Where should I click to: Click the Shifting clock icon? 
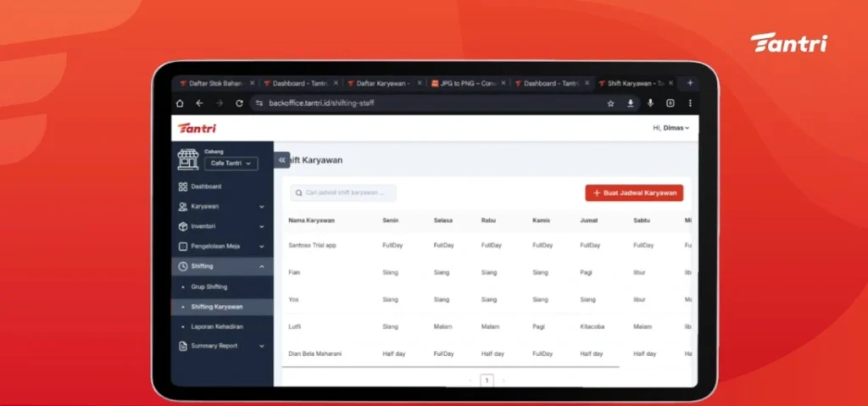coord(183,266)
